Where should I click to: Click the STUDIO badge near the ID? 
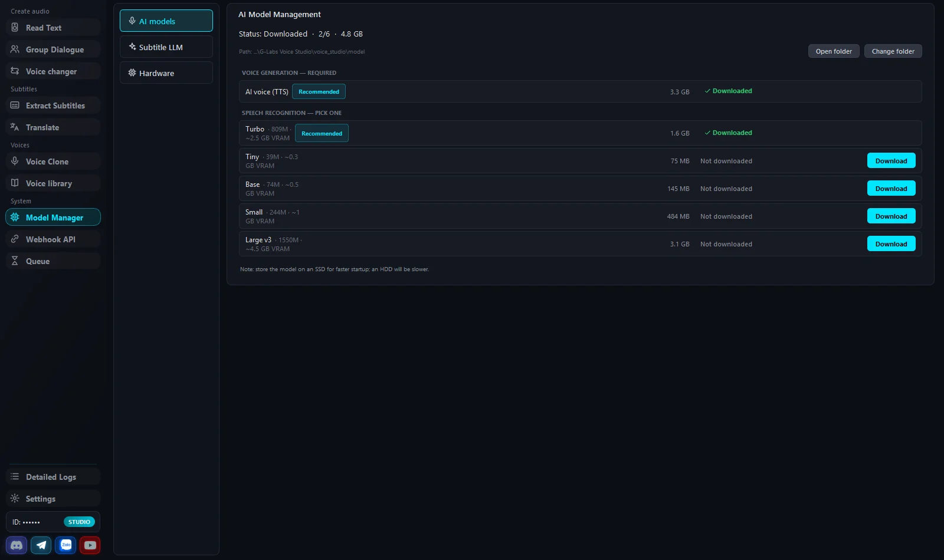pos(79,522)
